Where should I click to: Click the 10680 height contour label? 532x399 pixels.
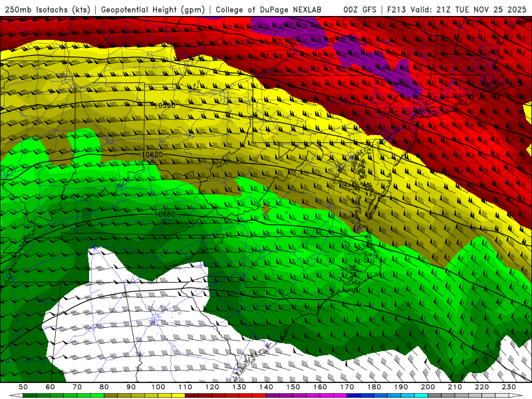(165, 214)
